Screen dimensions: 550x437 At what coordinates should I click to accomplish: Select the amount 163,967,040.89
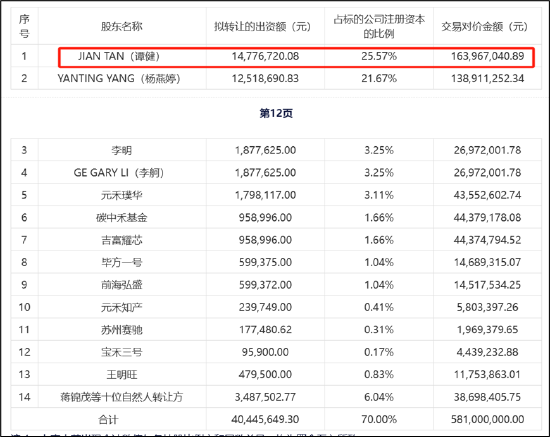487,56
